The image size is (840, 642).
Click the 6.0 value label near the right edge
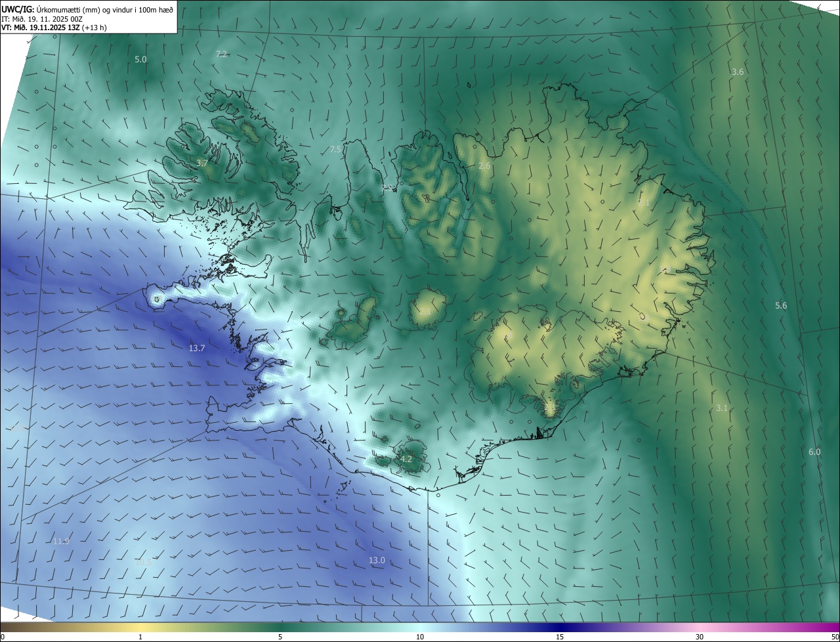814,452
